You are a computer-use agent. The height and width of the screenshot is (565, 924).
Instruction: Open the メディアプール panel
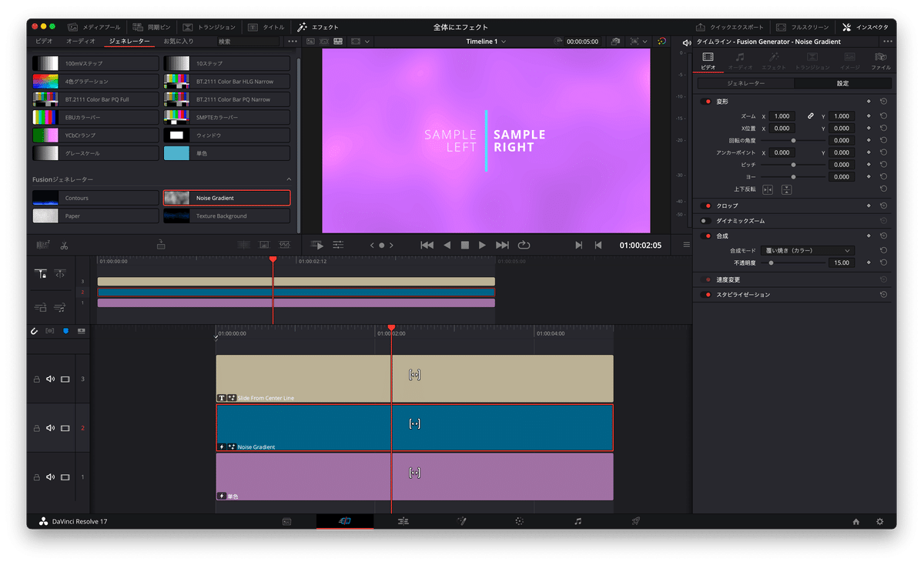click(92, 27)
